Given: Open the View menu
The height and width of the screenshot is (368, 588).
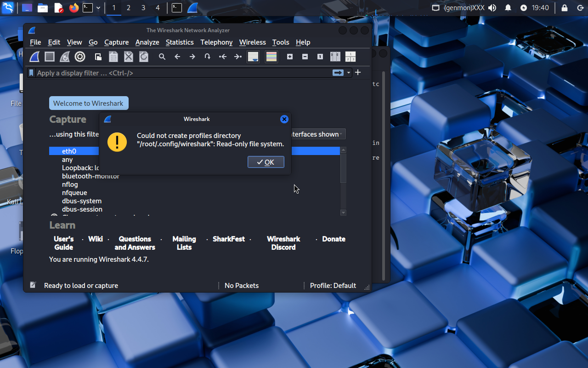Looking at the screenshot, I should point(74,42).
